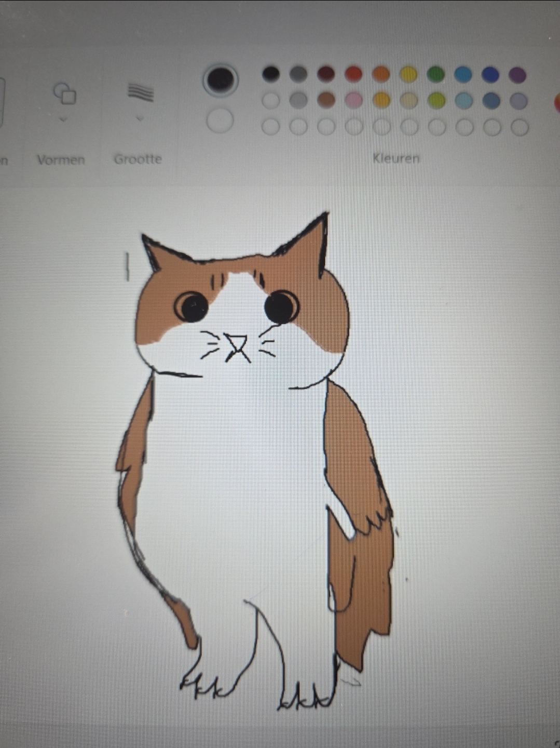Choose the pink color swatch

354,100
